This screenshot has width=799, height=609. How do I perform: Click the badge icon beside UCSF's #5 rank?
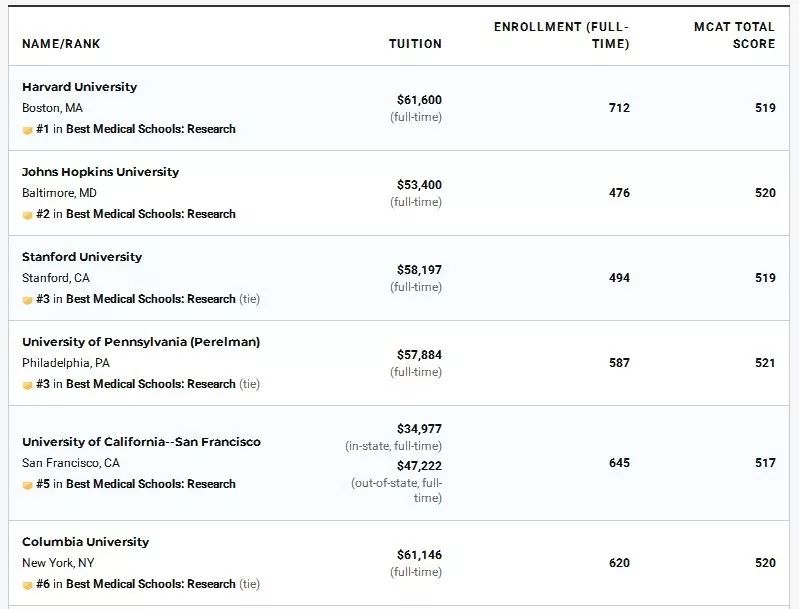click(28, 485)
